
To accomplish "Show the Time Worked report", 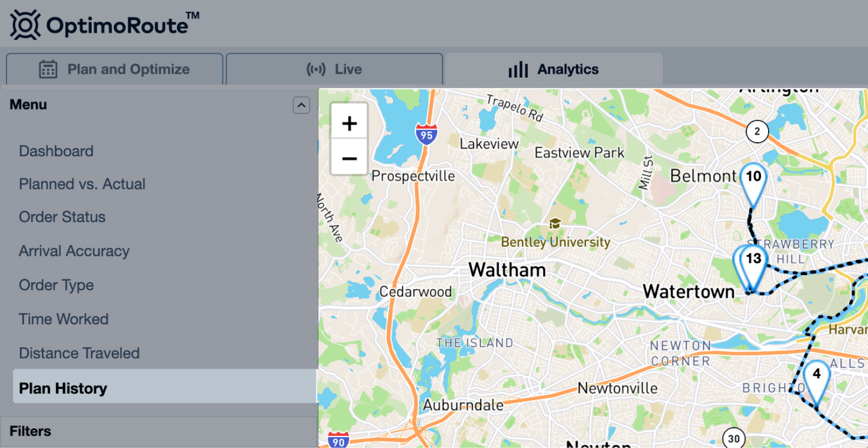I will pyautogui.click(x=63, y=319).
